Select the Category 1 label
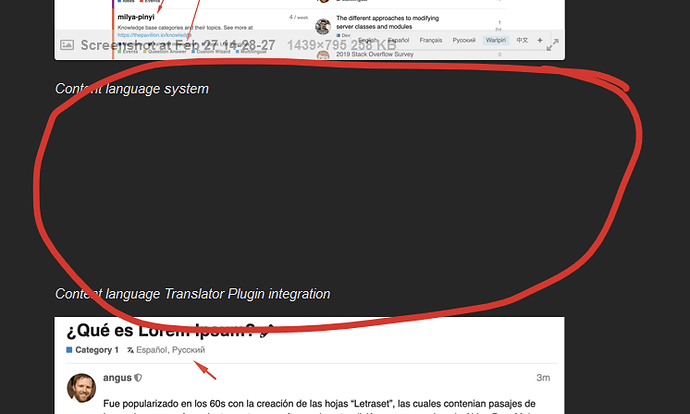Viewport: 690px width, 414px height. click(97, 350)
